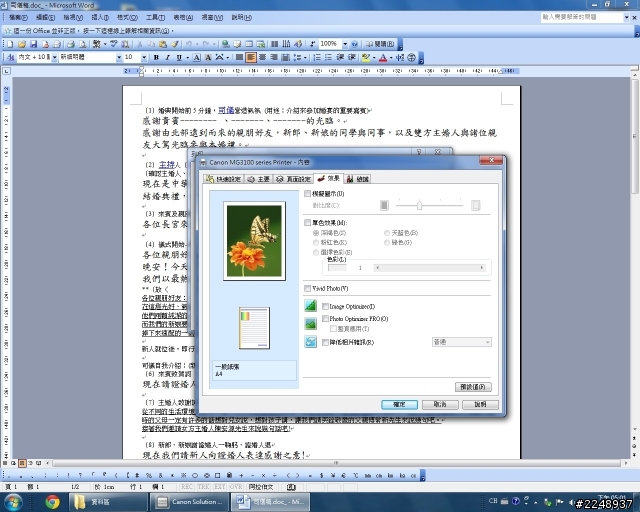The width and height of the screenshot is (640, 512).
Task: Click the Align Left icon
Action: click(251, 58)
